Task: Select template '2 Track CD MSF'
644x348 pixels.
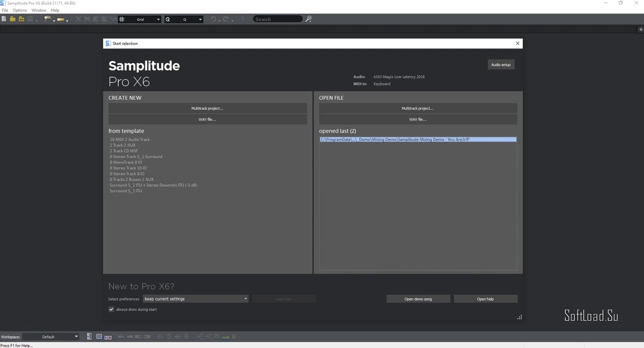Action: [x=124, y=151]
